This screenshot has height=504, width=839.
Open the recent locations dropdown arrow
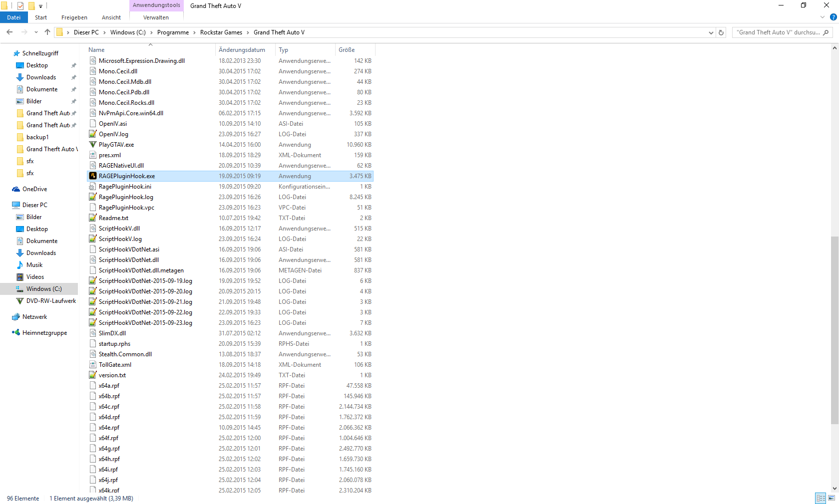pos(36,32)
